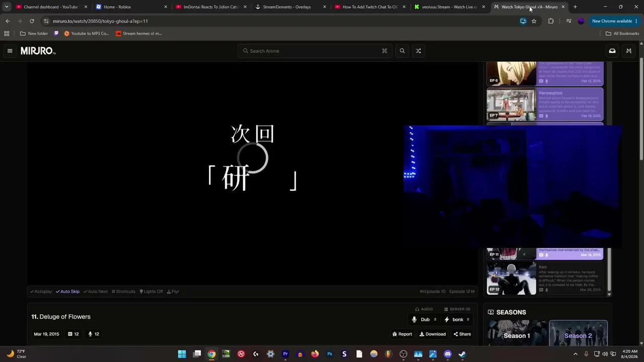Show hidden system tray icons
644x362 pixels.
coord(576,354)
